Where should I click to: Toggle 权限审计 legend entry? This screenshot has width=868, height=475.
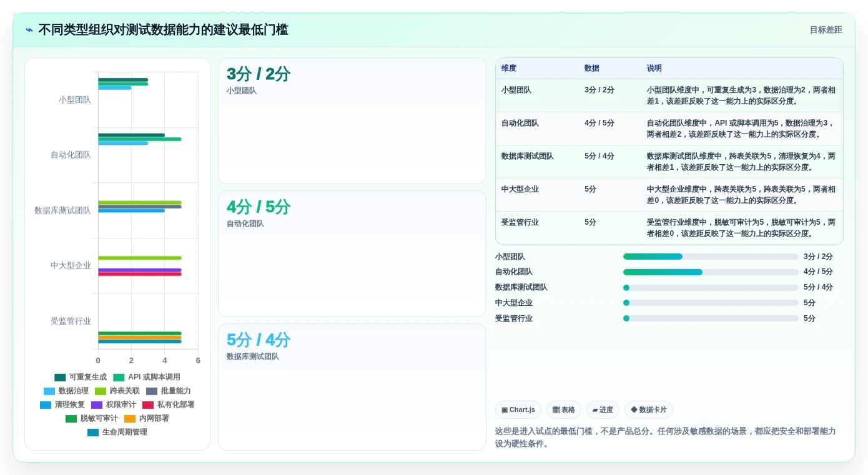click(114, 404)
